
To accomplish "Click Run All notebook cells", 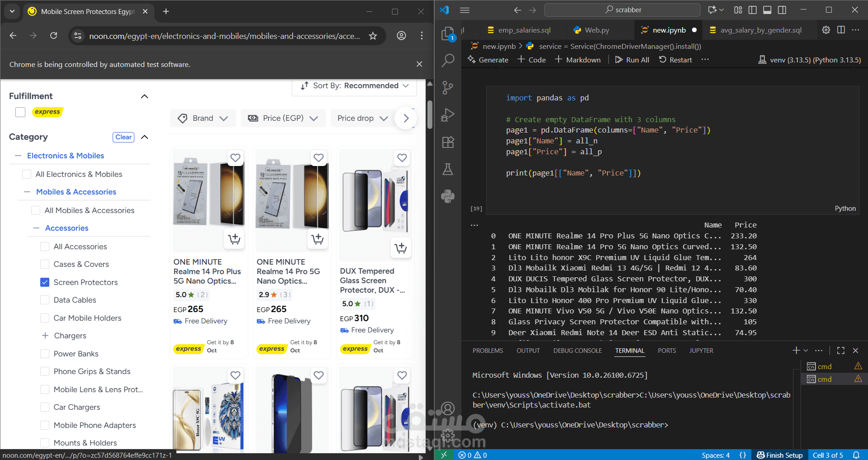I will coord(632,60).
